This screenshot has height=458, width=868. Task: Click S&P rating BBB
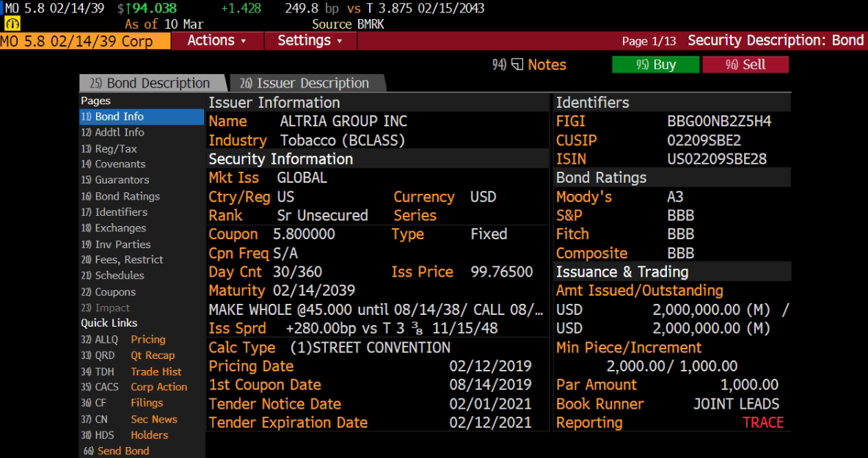tap(680, 216)
